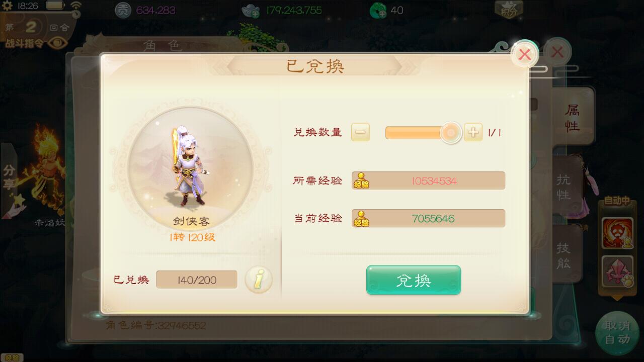Select the 技能 tab

(x=563, y=254)
